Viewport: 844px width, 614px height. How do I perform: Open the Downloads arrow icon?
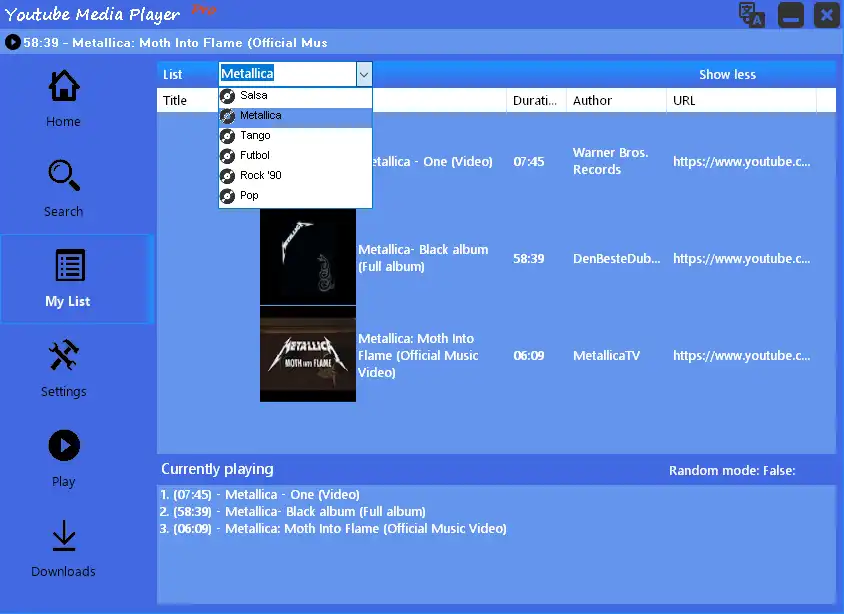(64, 536)
